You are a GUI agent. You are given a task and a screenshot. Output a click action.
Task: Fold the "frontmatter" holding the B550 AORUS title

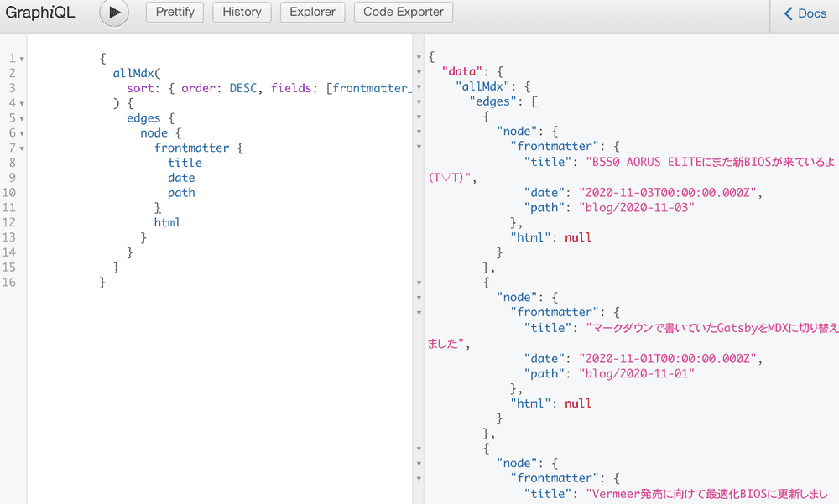(x=419, y=147)
